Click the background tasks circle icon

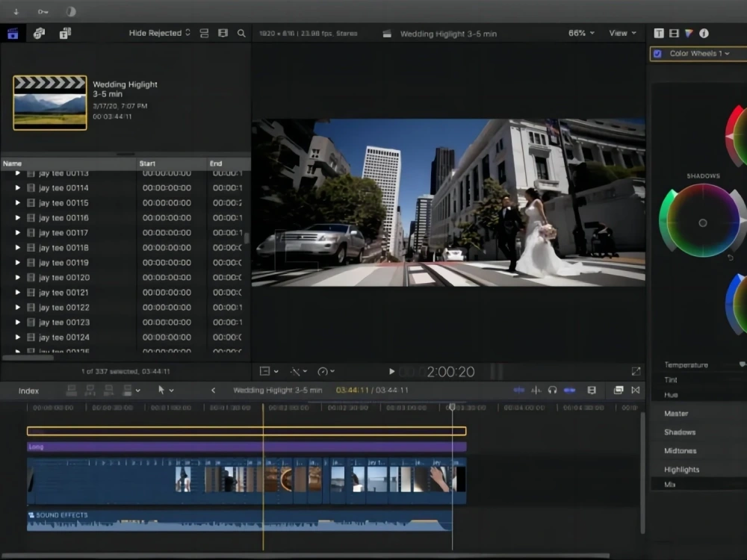click(x=70, y=11)
